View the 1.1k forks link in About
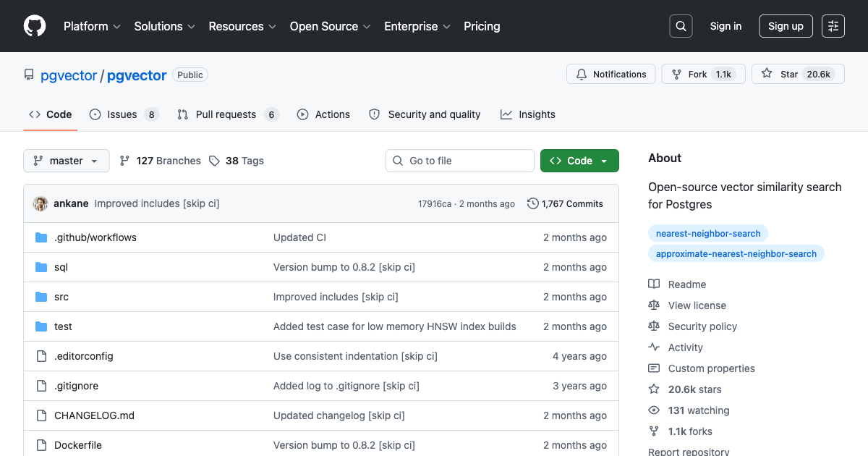Image resolution: width=868 pixels, height=456 pixels. coord(690,431)
